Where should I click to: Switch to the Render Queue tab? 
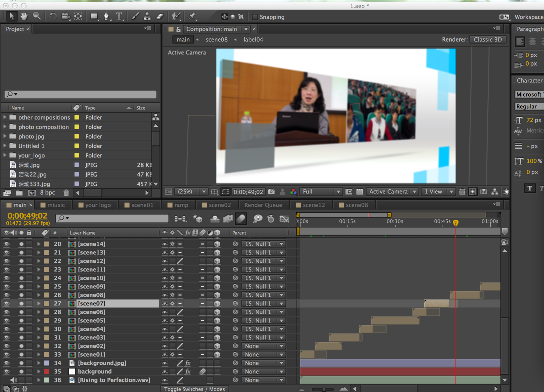[263, 205]
